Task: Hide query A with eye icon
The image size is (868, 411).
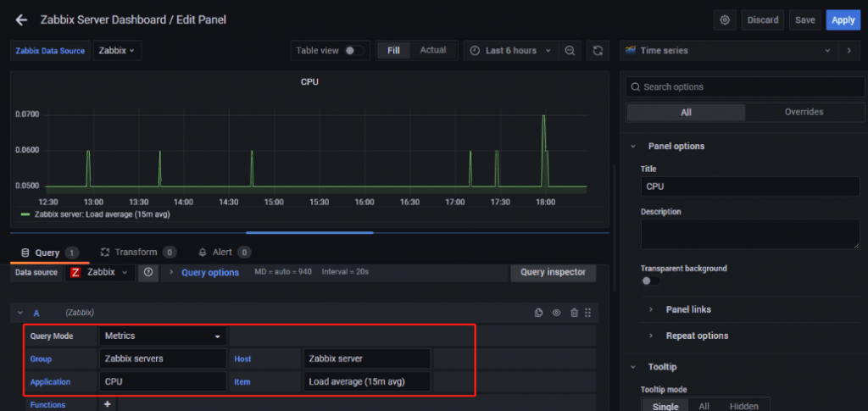Action: click(556, 313)
